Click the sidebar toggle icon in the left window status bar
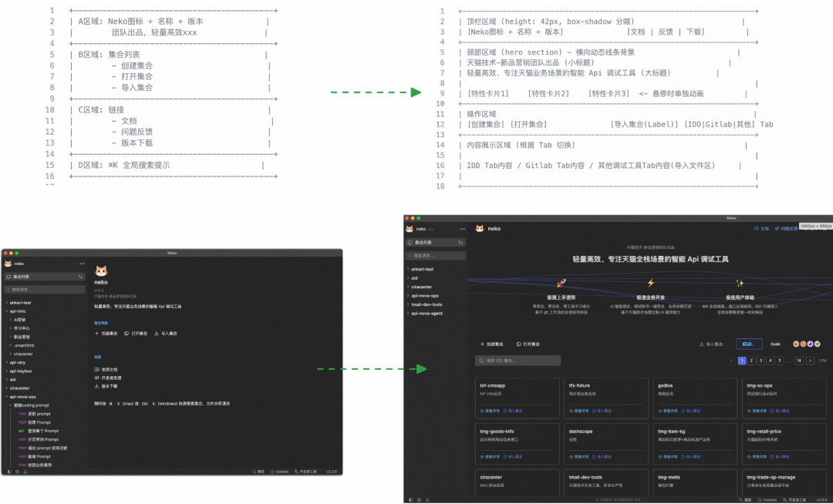This screenshot has height=504, width=833. pos(9,471)
